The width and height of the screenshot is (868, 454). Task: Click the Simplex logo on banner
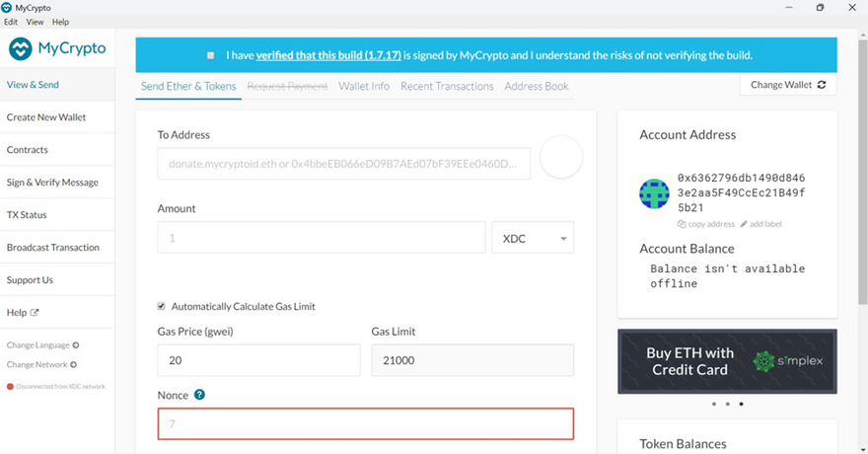787,361
